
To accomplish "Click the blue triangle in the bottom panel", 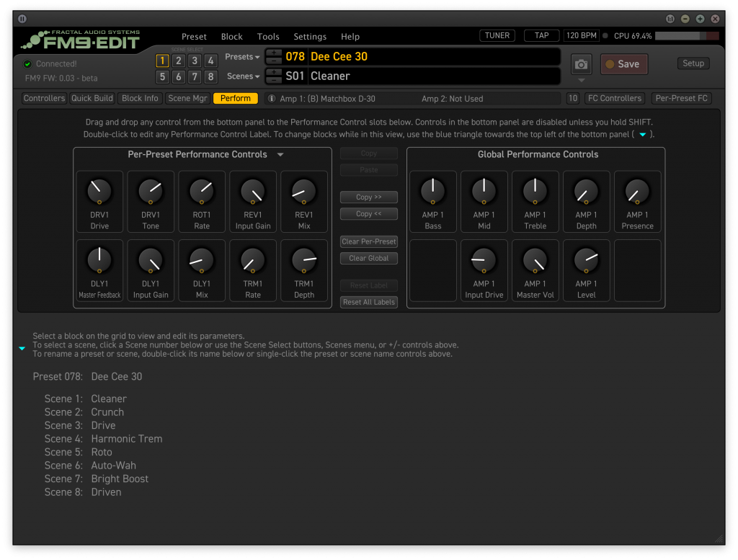I will (x=22, y=348).
